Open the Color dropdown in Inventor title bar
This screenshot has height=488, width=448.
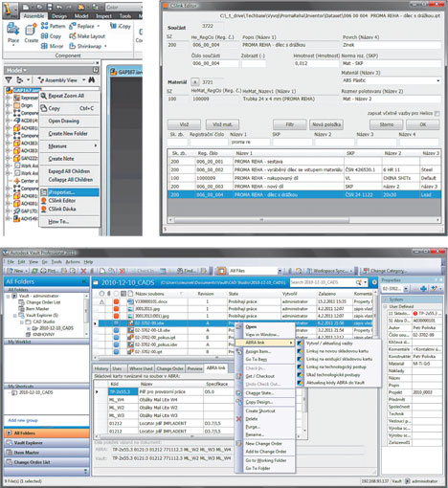click(x=123, y=7)
